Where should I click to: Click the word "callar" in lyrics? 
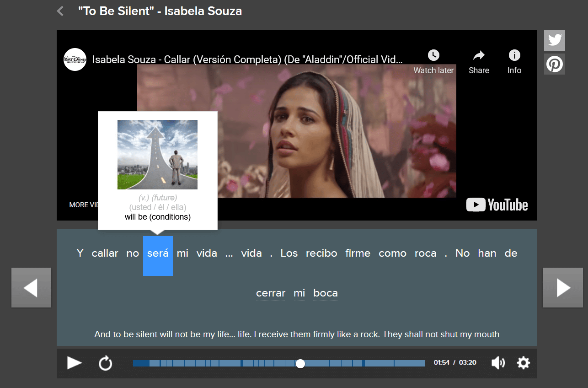105,253
